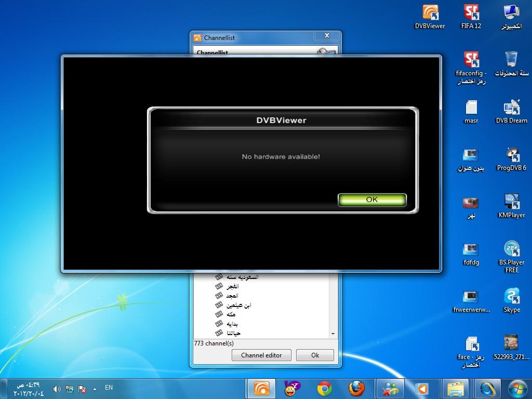Open the Channel editor from Channellist
This screenshot has width=532, height=399.
coord(261,355)
